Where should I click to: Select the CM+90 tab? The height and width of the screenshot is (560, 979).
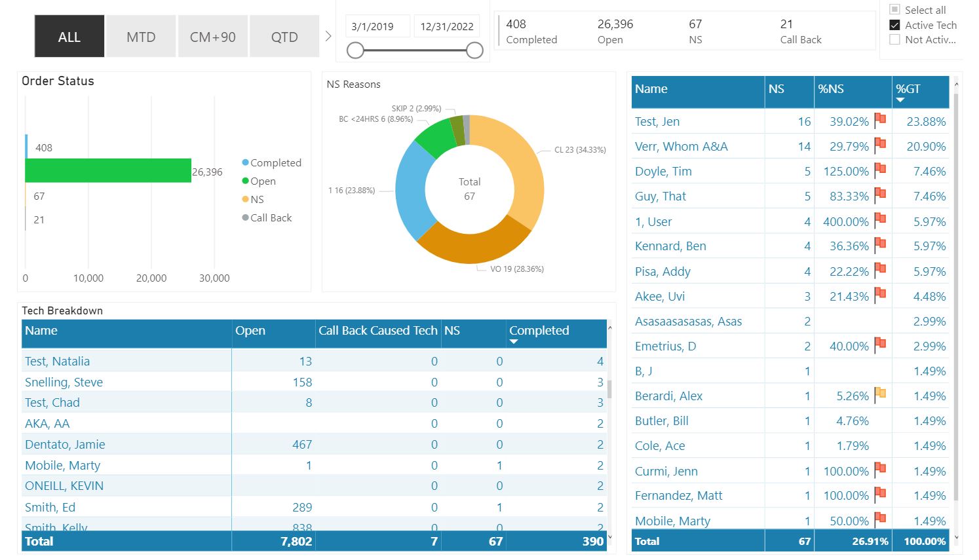point(212,36)
